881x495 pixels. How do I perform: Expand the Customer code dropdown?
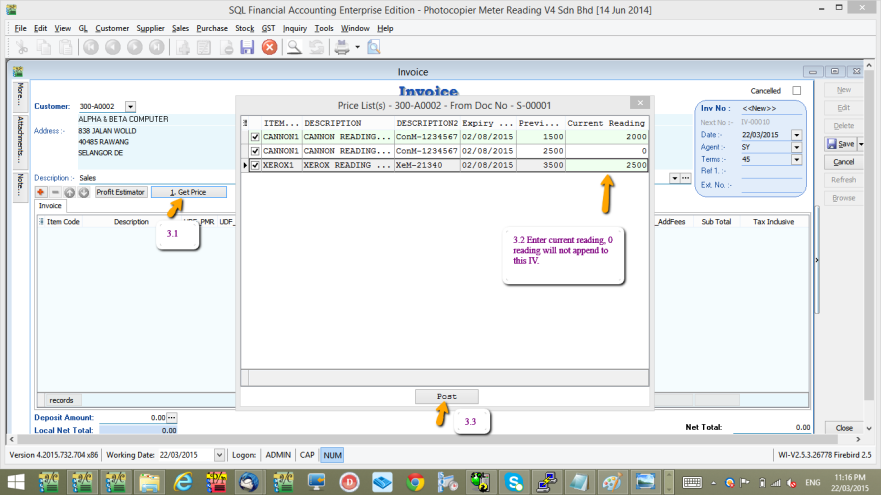click(130, 106)
